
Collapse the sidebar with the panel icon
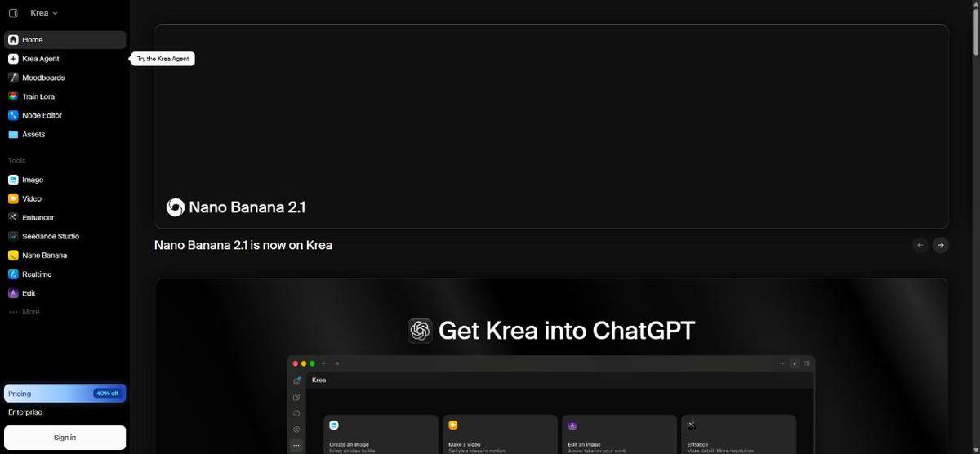(x=13, y=13)
